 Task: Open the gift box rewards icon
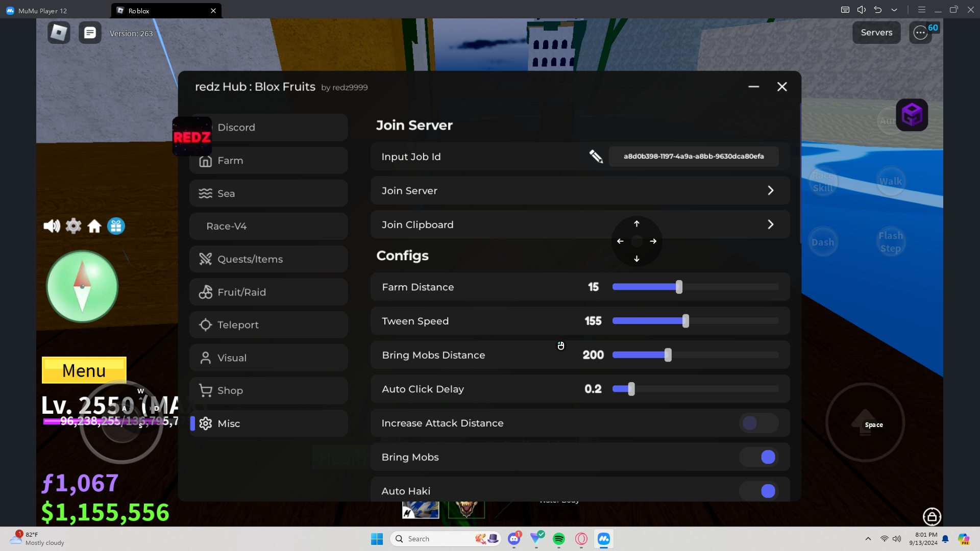[x=116, y=226]
